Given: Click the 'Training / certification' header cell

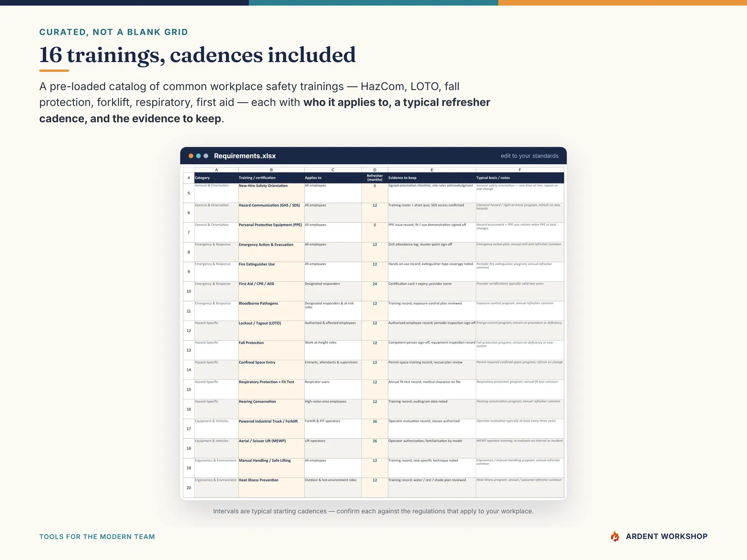Looking at the screenshot, I should tap(271, 178).
